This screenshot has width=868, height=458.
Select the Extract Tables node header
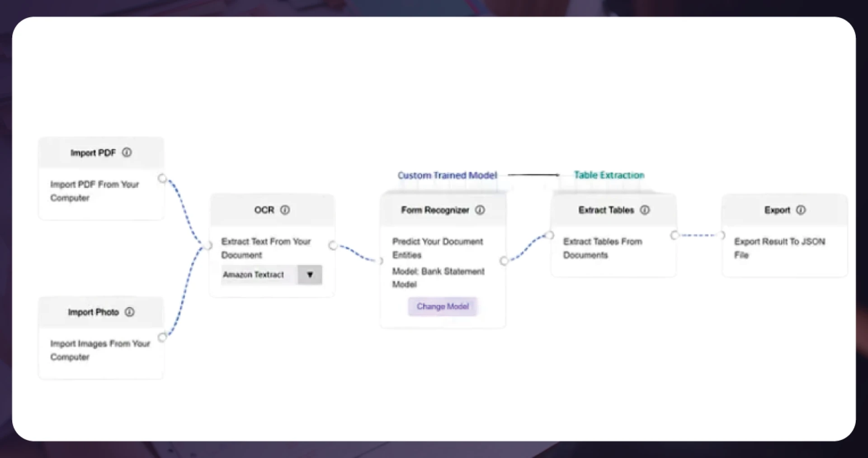click(606, 210)
